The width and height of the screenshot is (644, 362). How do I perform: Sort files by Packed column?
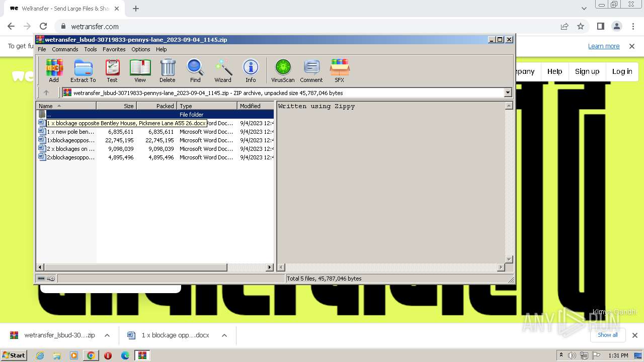tap(156, 106)
